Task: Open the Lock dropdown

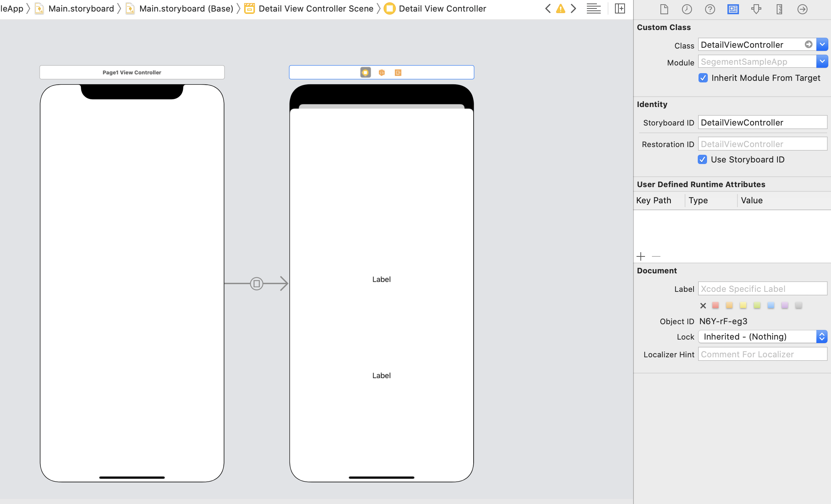Action: [x=822, y=337]
